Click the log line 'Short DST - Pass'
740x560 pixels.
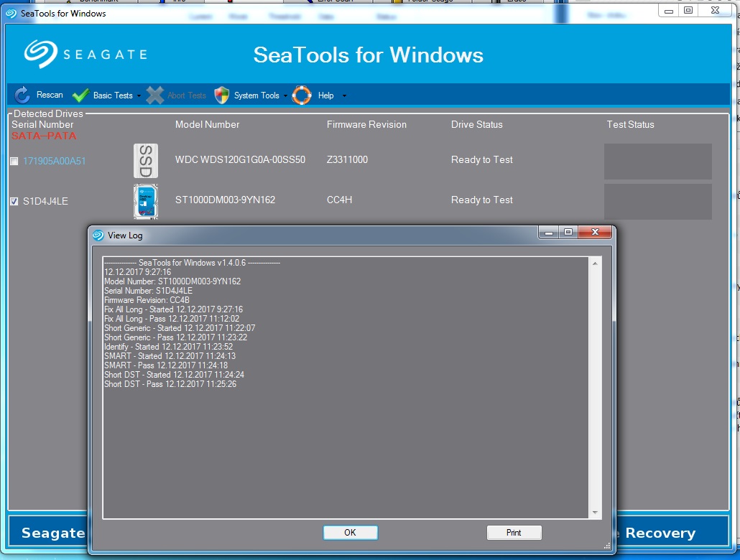coord(170,384)
